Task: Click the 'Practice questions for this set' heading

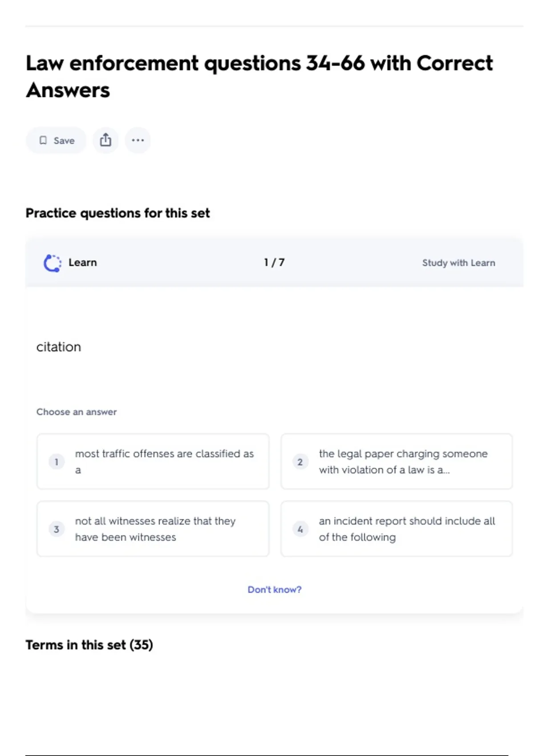Action: click(x=117, y=213)
